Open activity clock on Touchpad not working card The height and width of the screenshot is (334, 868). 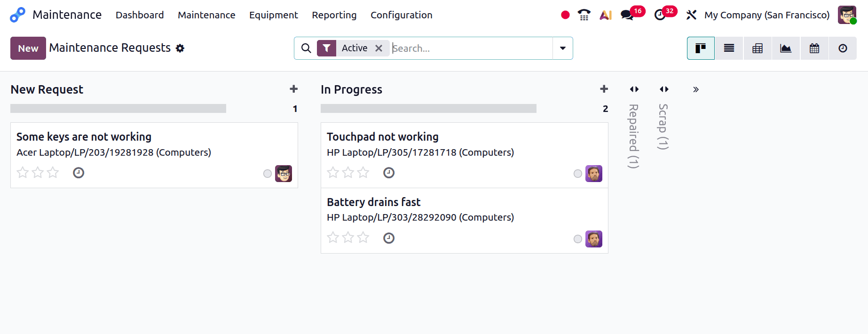[389, 173]
